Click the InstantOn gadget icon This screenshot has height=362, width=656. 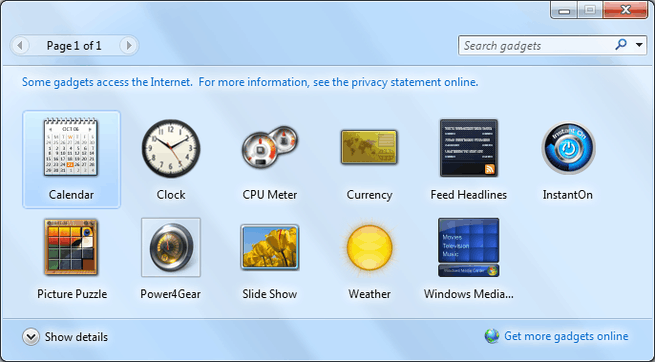(568, 148)
